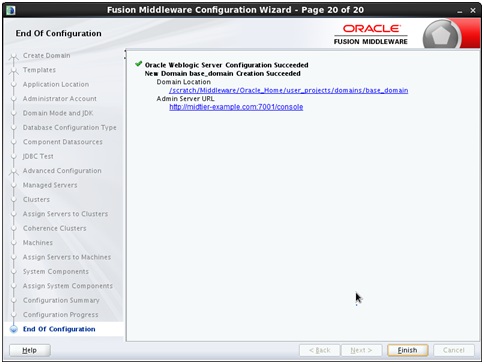Click the Oracle pentagon logo graphic
This screenshot has height=364, width=484.
tap(441, 35)
